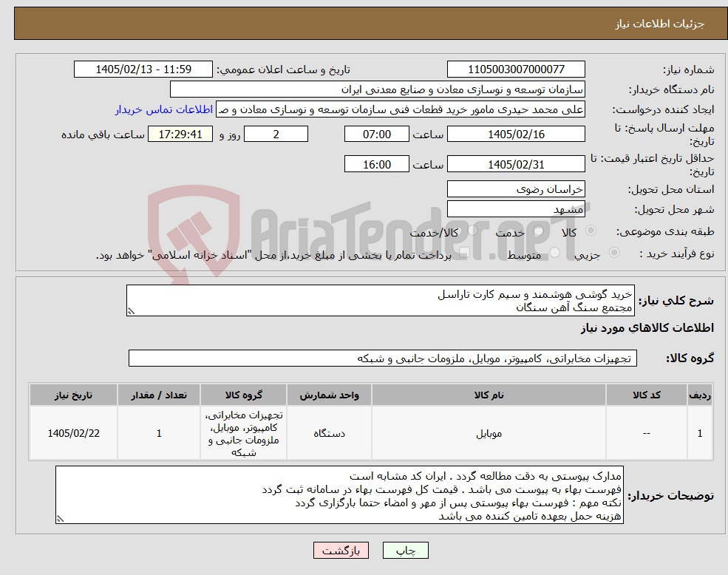The height and width of the screenshot is (575, 728).
Task: Click the تعداد / مقدار column header
Action: click(x=159, y=395)
